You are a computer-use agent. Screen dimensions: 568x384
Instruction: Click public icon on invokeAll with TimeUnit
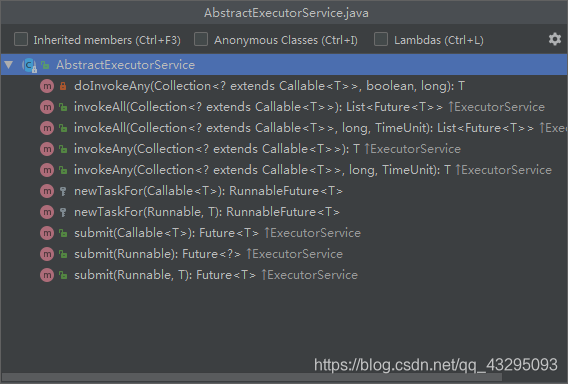(x=63, y=128)
